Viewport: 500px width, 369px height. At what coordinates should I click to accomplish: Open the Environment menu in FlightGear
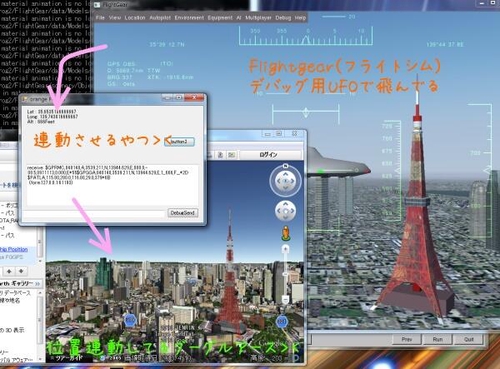[x=189, y=18]
